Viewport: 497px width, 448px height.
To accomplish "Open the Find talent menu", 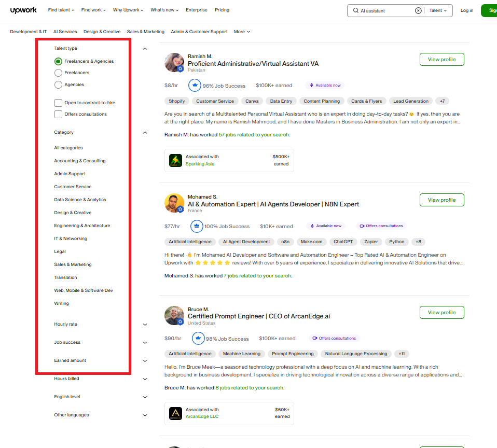I will coord(61,10).
